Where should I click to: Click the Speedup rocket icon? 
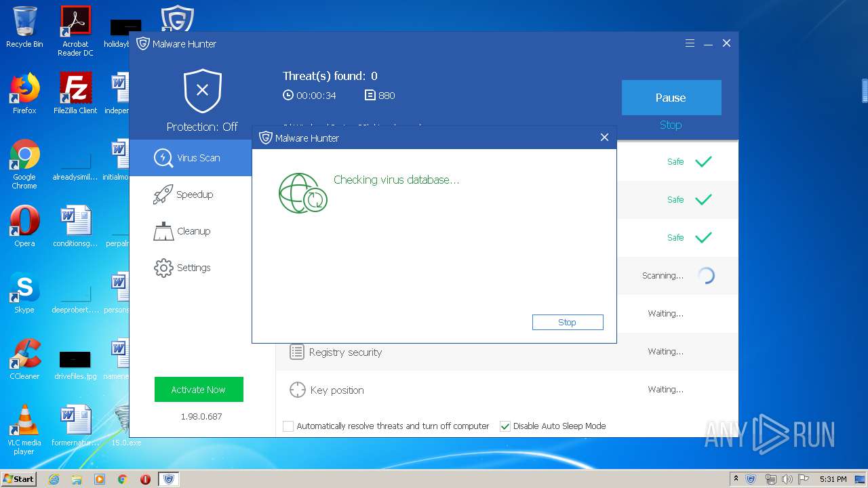[163, 195]
